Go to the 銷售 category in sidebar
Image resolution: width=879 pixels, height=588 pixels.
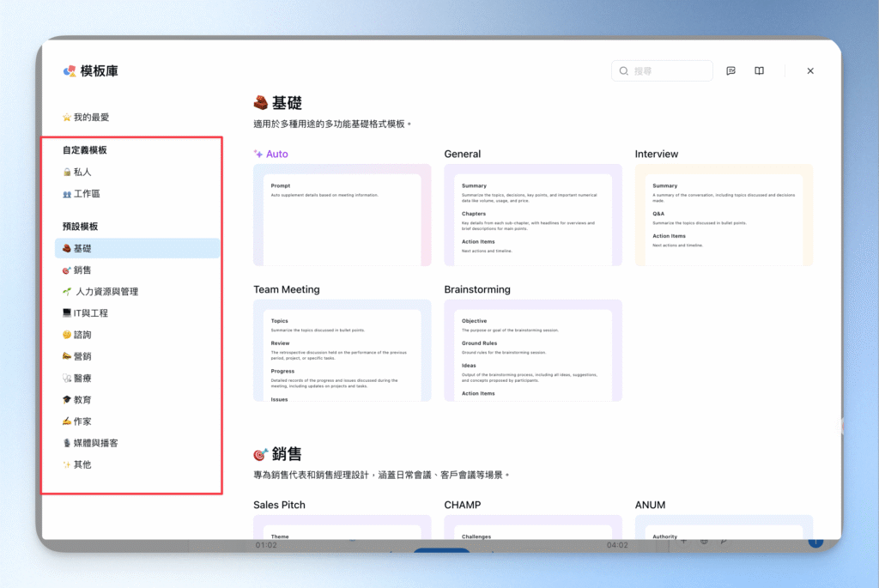(x=76, y=270)
